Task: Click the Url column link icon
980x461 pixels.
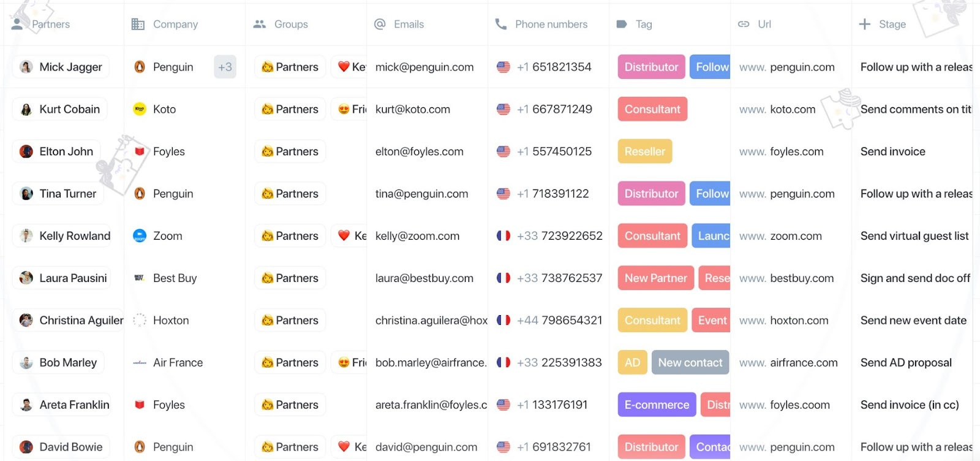Action: [744, 25]
